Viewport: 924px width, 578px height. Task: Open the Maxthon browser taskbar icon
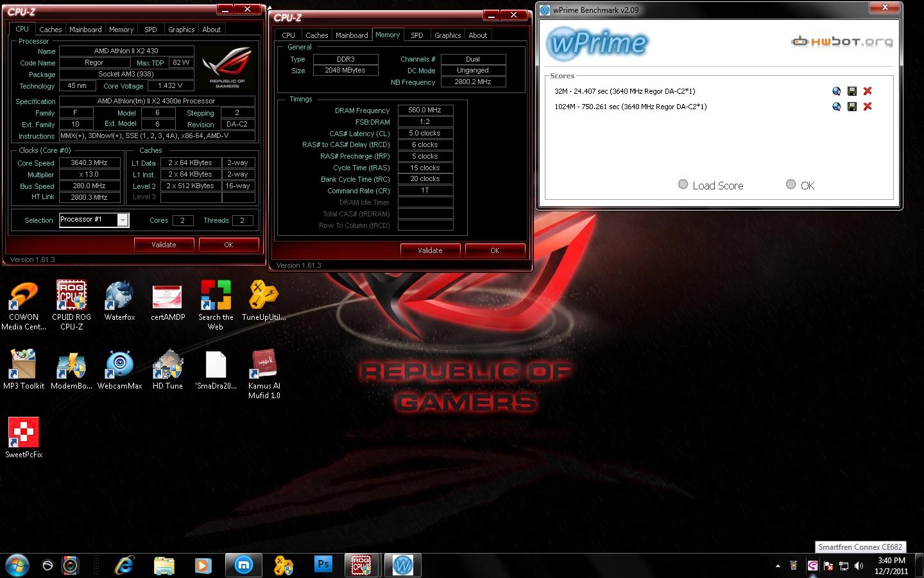click(x=243, y=565)
